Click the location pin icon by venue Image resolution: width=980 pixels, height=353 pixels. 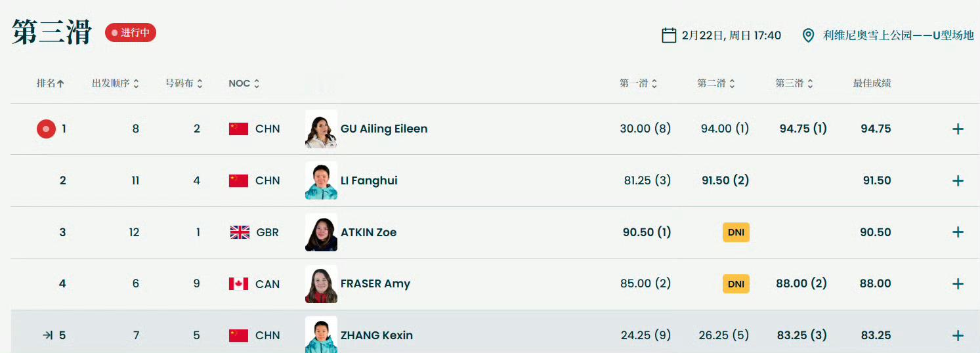click(809, 35)
